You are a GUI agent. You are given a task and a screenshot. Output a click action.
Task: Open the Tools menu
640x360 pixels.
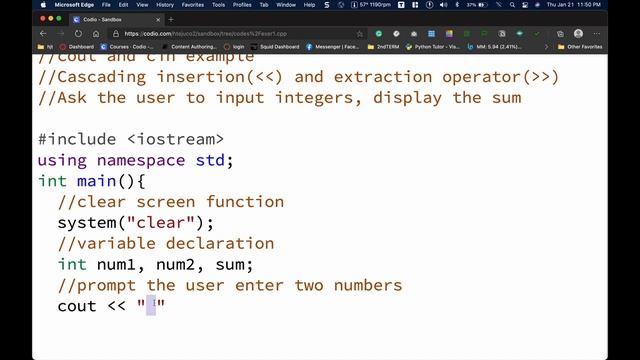pos(218,5)
